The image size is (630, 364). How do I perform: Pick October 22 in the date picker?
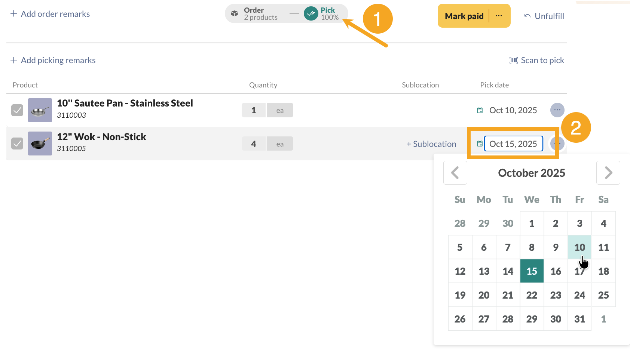pyautogui.click(x=532, y=295)
